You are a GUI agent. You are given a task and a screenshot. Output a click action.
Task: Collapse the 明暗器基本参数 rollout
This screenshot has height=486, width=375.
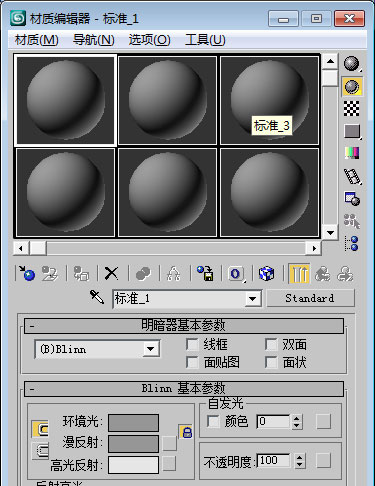click(184, 326)
